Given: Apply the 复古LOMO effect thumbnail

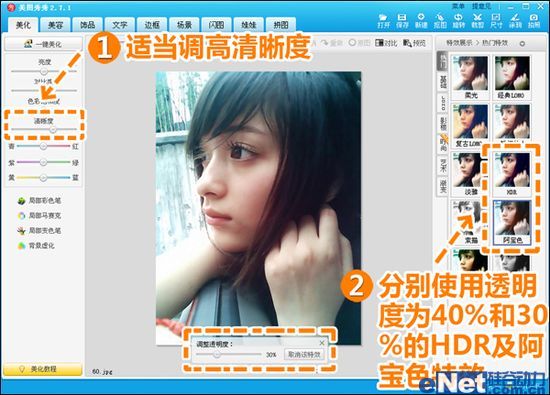Looking at the screenshot, I should (x=470, y=126).
